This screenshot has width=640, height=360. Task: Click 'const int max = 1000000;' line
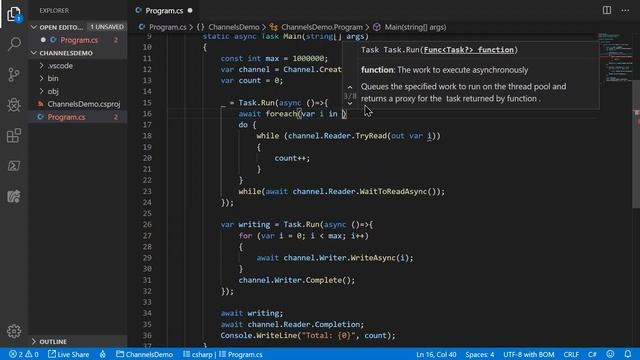click(274, 58)
